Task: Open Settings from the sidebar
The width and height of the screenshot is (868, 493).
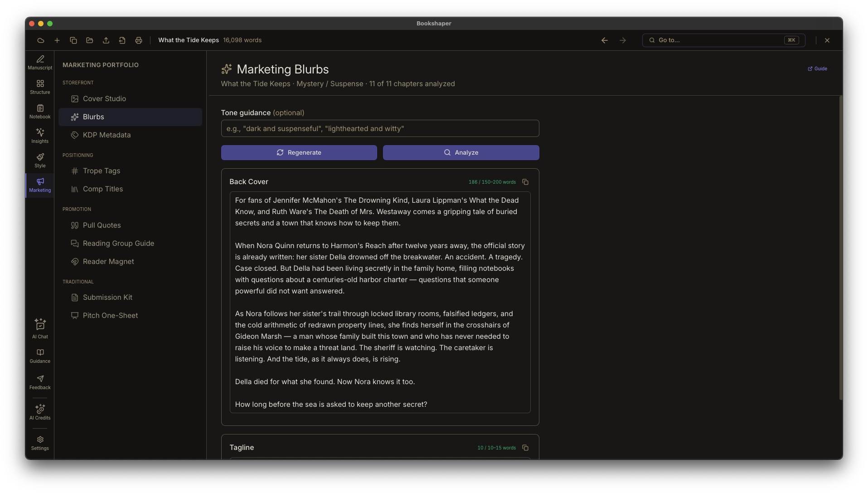Action: 40,443
